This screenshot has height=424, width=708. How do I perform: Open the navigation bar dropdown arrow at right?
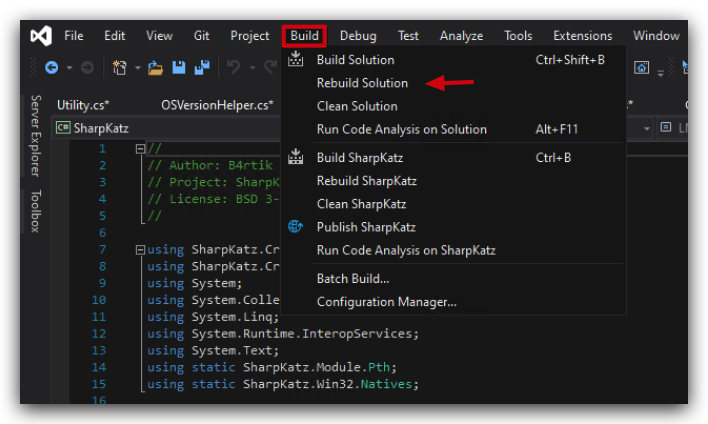[x=647, y=129]
